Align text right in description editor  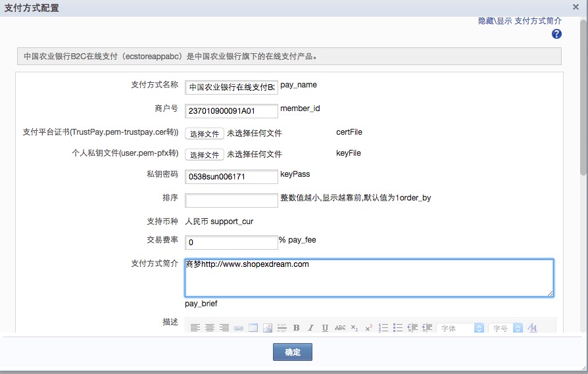[x=224, y=328]
